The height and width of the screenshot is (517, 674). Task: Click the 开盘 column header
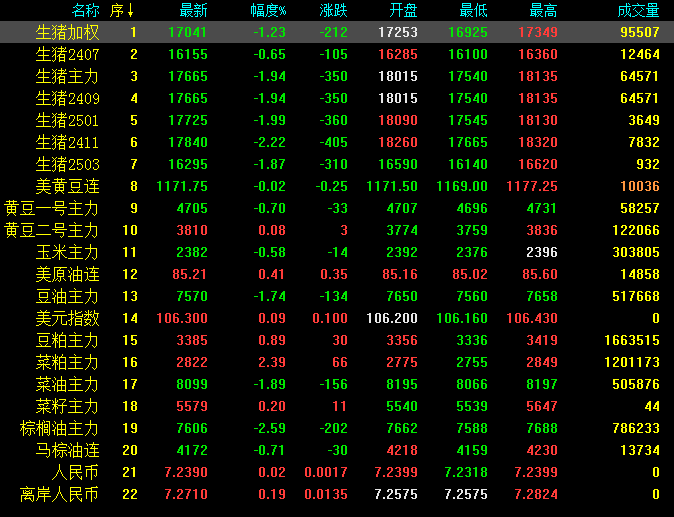point(402,11)
